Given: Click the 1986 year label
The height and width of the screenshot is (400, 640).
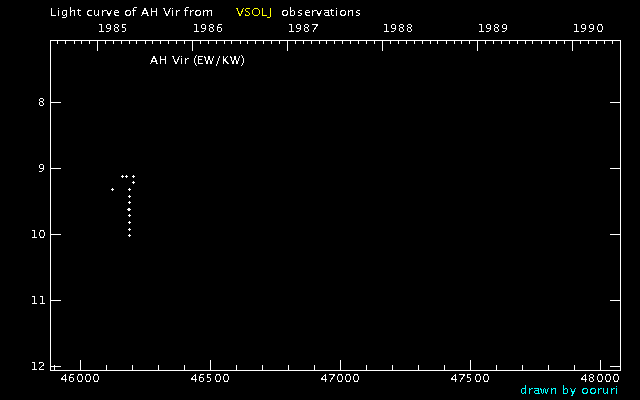Looking at the screenshot, I should click(208, 28).
